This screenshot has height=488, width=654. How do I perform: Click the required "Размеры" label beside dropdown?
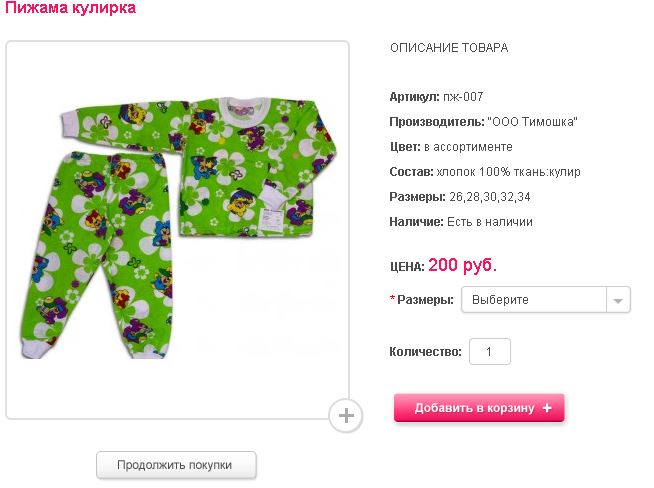(x=426, y=300)
